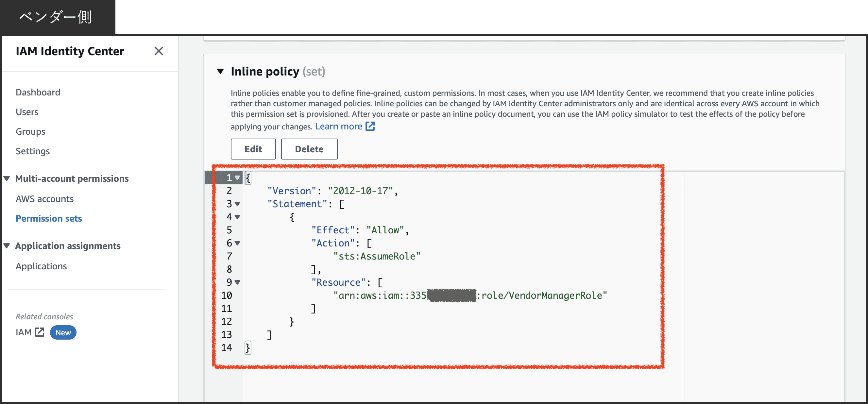Open the Groups page
This screenshot has width=868, height=404.
click(30, 131)
